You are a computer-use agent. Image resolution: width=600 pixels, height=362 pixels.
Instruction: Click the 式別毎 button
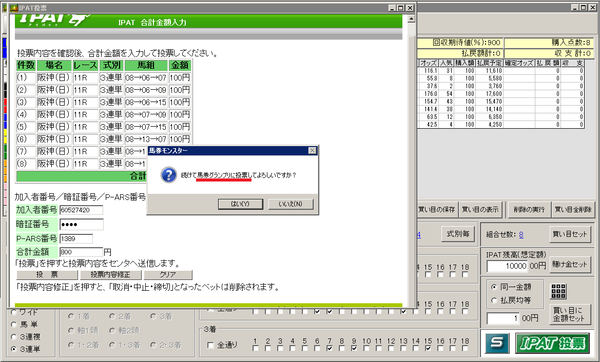tap(458, 233)
